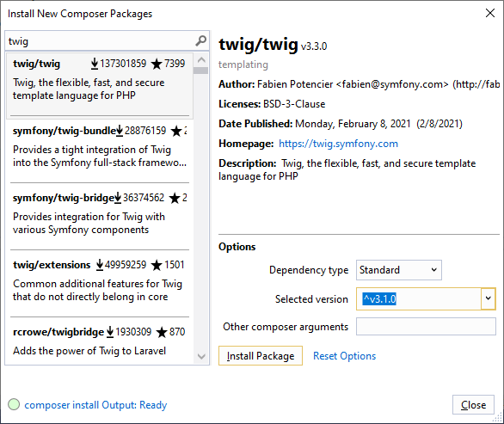This screenshot has height=424, width=504.
Task: Click the download count 36374562
Action: pos(144,198)
